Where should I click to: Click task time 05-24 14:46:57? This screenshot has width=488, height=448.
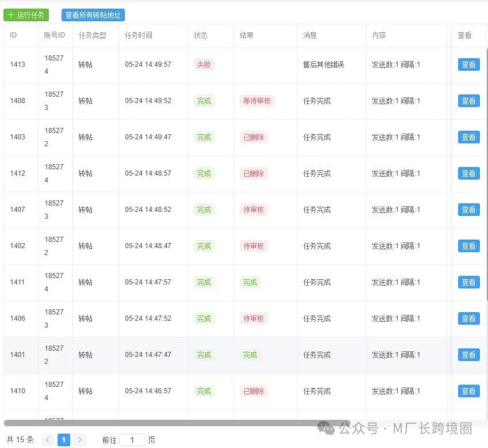148,391
